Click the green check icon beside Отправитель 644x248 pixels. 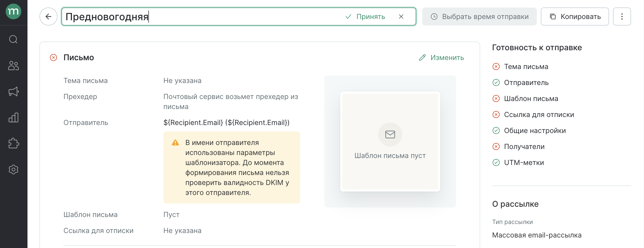click(496, 82)
